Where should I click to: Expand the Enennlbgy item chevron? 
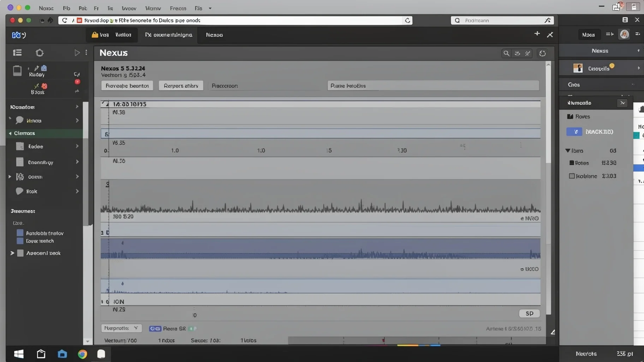click(77, 162)
